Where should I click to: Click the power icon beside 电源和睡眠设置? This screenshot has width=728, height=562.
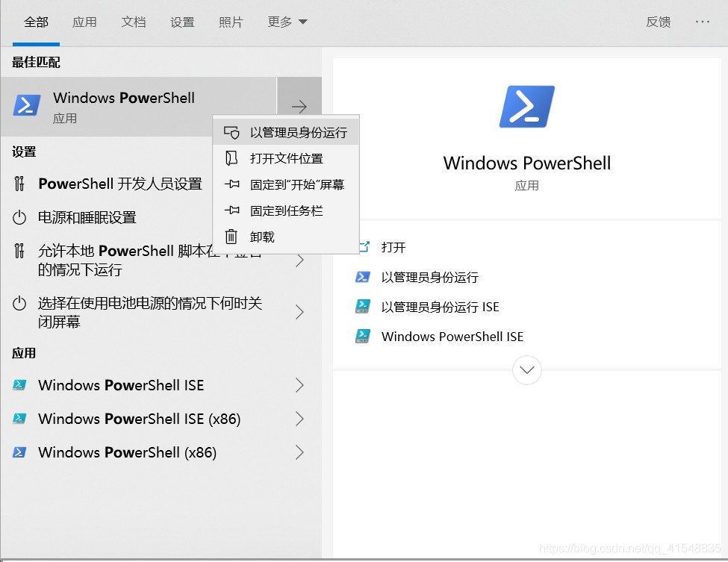coord(20,217)
